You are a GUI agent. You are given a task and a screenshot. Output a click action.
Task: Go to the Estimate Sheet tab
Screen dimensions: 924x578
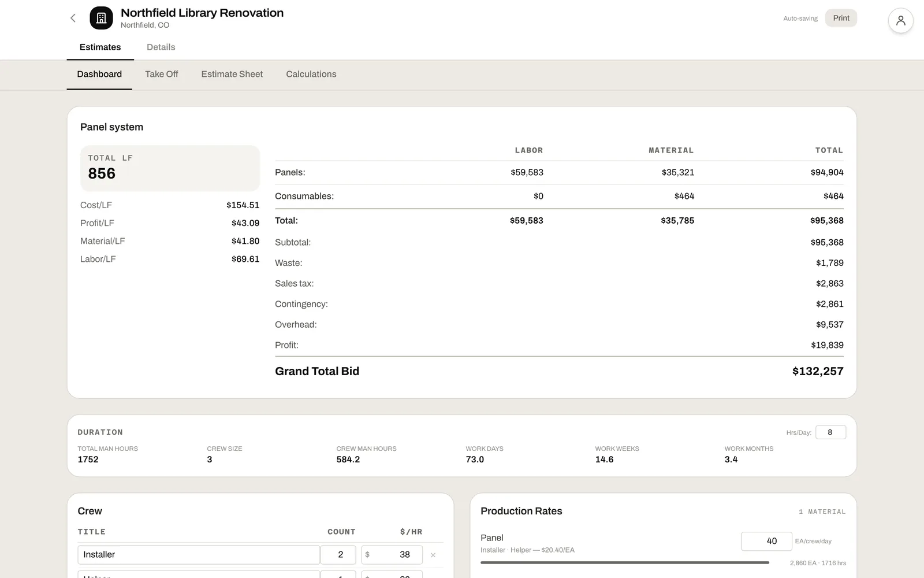(x=232, y=74)
